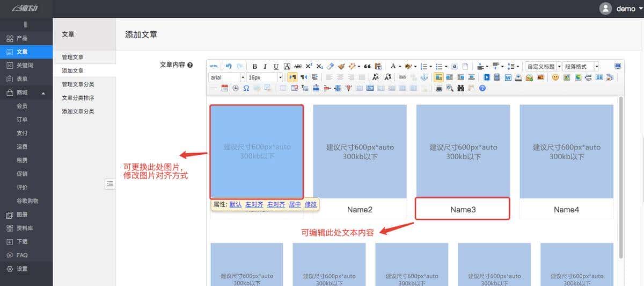
Task: Expand line spacing dropdown
Action: (518, 66)
